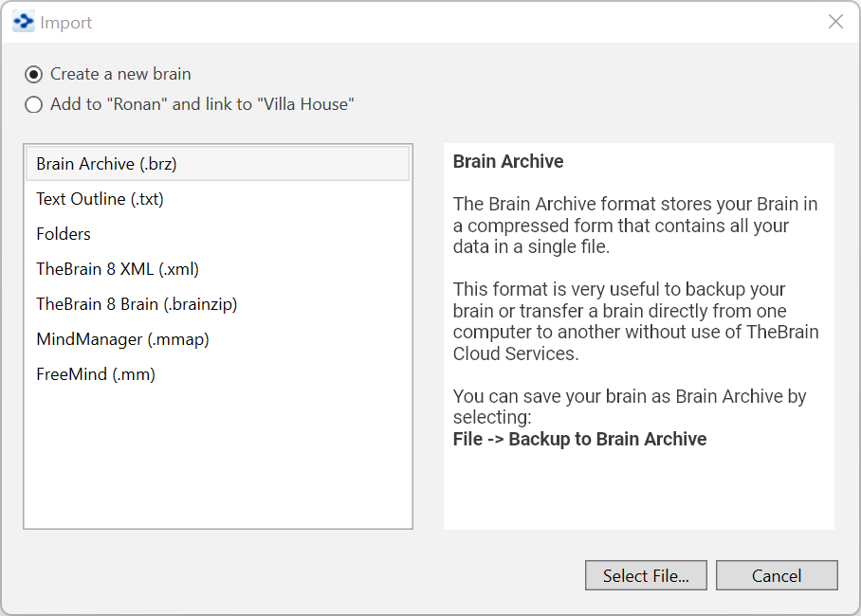
Task: Click the bold Brain Archive description heading
Action: pos(508,162)
